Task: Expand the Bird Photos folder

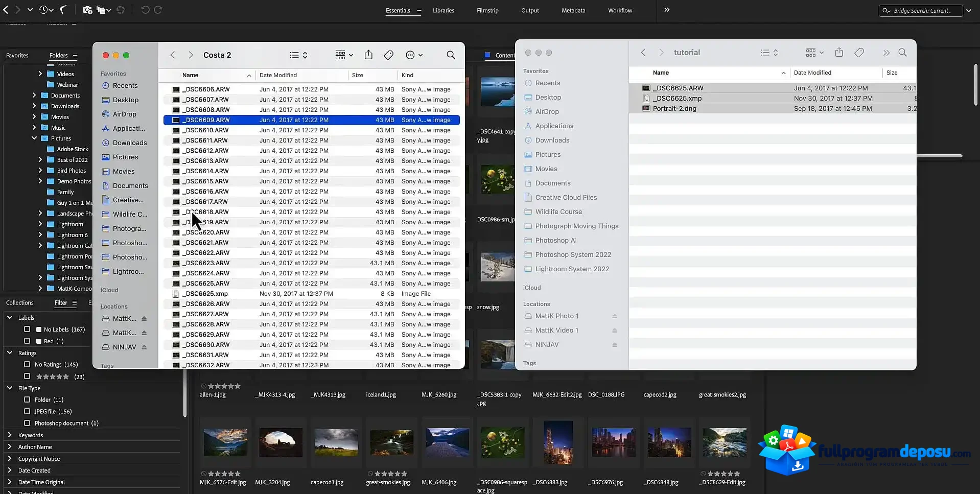Action: [40, 170]
